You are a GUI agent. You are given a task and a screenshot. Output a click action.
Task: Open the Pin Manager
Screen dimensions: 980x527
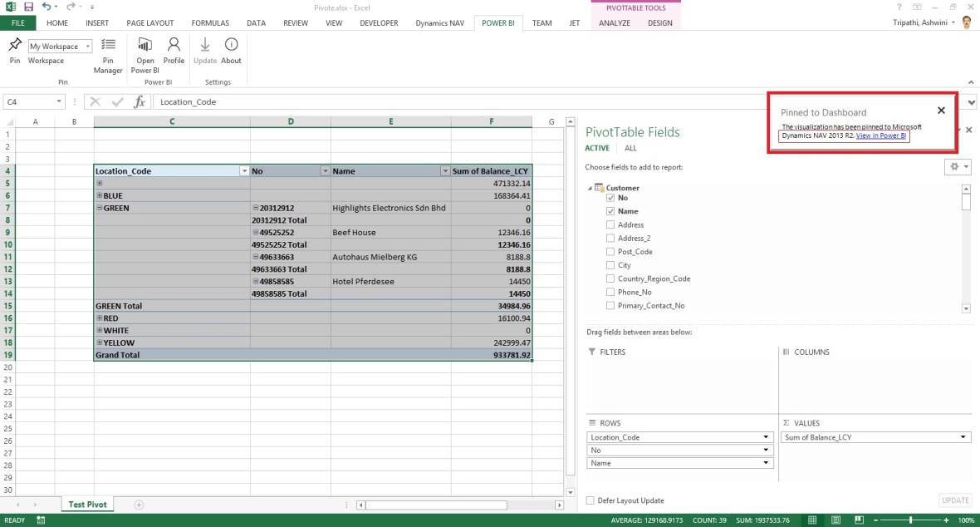[108, 52]
